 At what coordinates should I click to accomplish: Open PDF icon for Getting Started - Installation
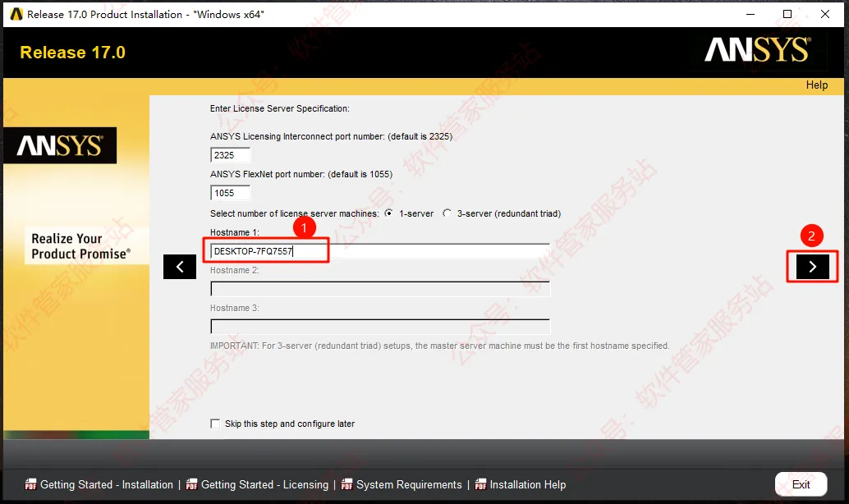pyautogui.click(x=30, y=484)
